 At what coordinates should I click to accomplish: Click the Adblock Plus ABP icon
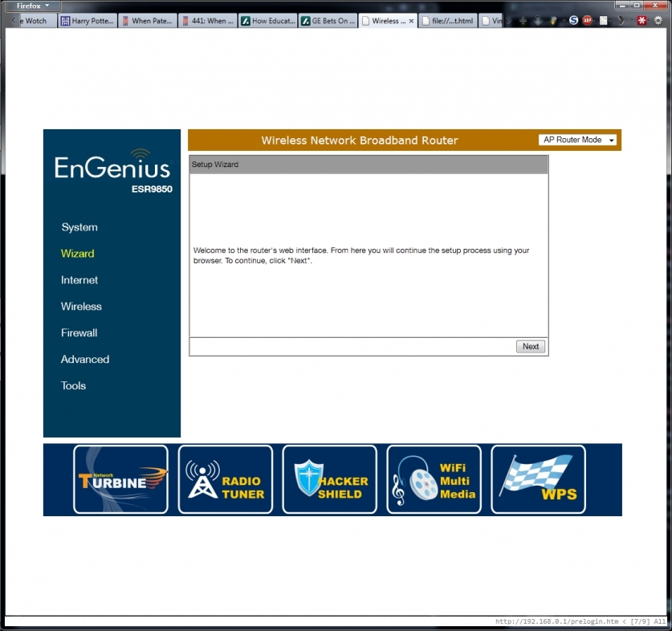tap(587, 20)
